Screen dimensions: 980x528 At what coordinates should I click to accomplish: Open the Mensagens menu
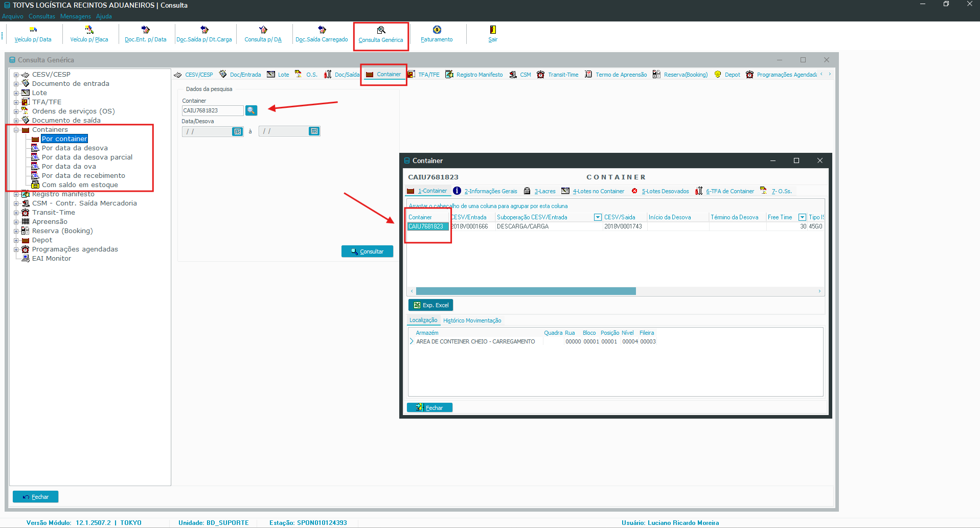[76, 16]
